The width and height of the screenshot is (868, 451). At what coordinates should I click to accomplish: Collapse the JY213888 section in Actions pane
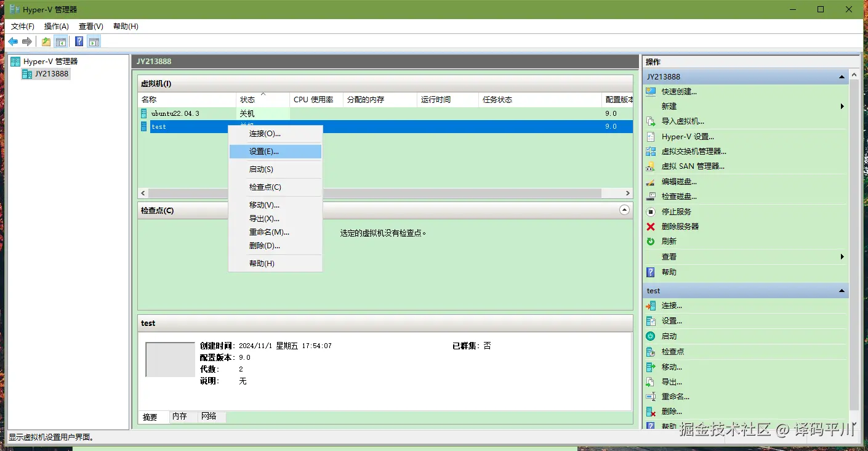(842, 77)
